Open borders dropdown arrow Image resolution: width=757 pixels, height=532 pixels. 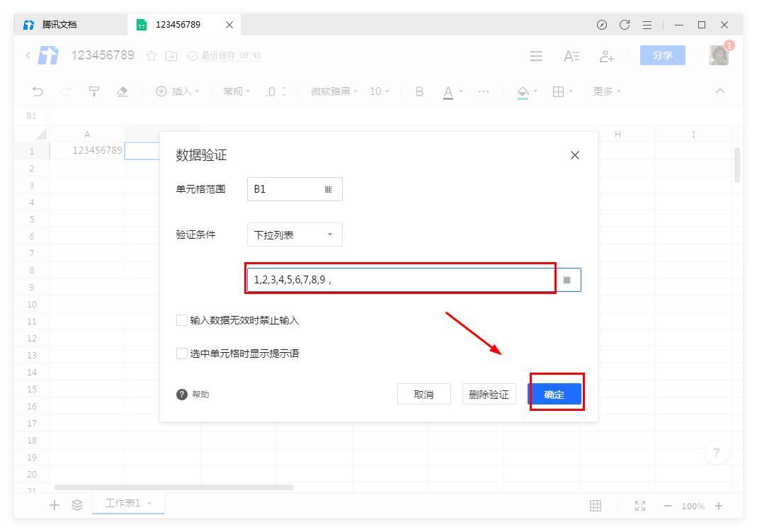click(571, 91)
